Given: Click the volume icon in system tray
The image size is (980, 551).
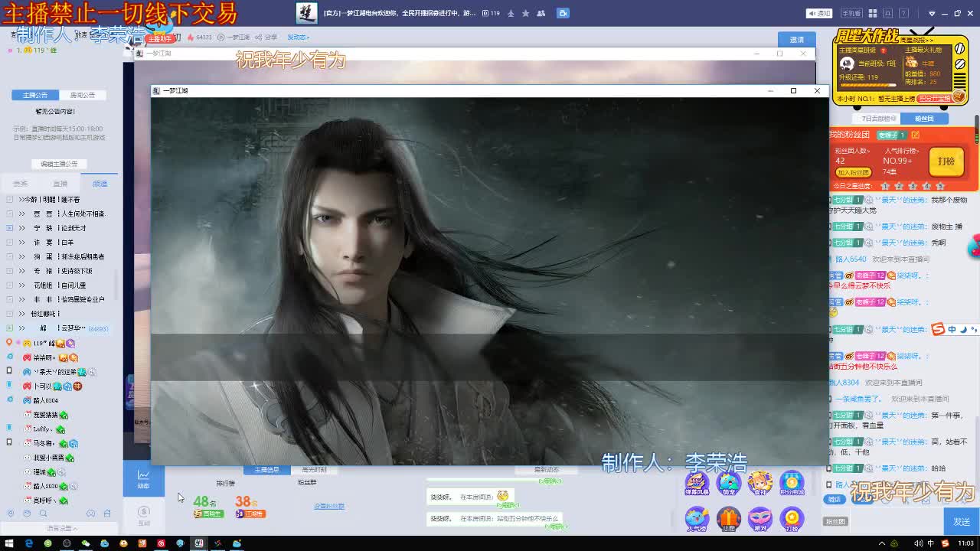Looking at the screenshot, I should pos(918,543).
